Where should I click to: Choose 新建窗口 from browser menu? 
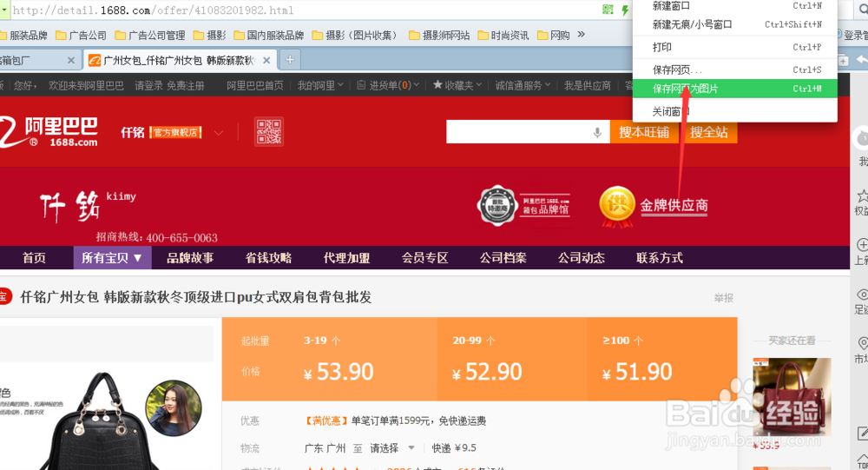click(x=734, y=6)
